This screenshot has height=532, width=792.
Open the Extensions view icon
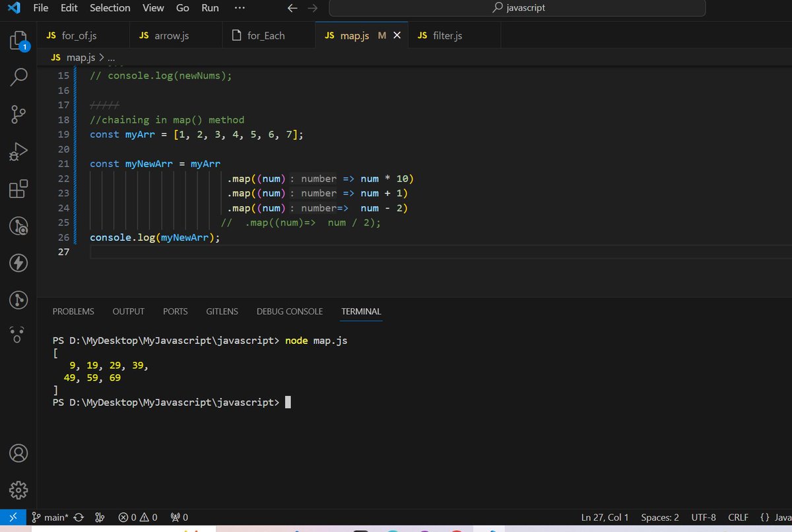pos(18,189)
